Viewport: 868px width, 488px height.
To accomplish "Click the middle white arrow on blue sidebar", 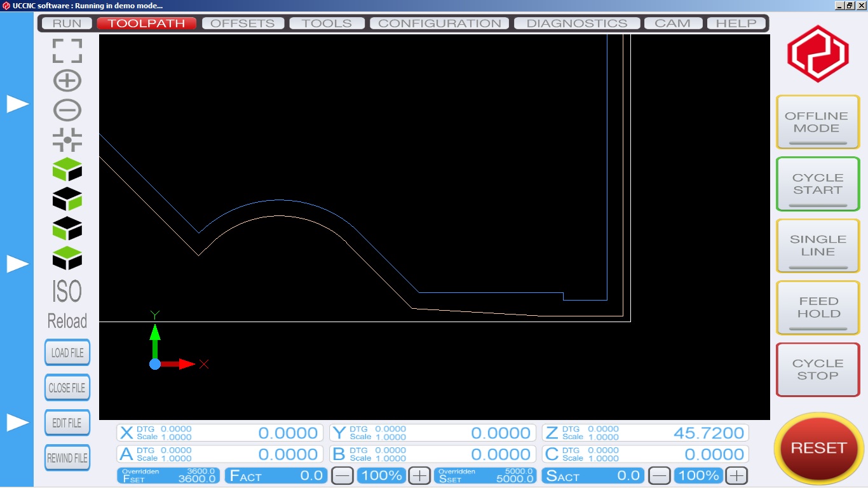I will (x=18, y=264).
